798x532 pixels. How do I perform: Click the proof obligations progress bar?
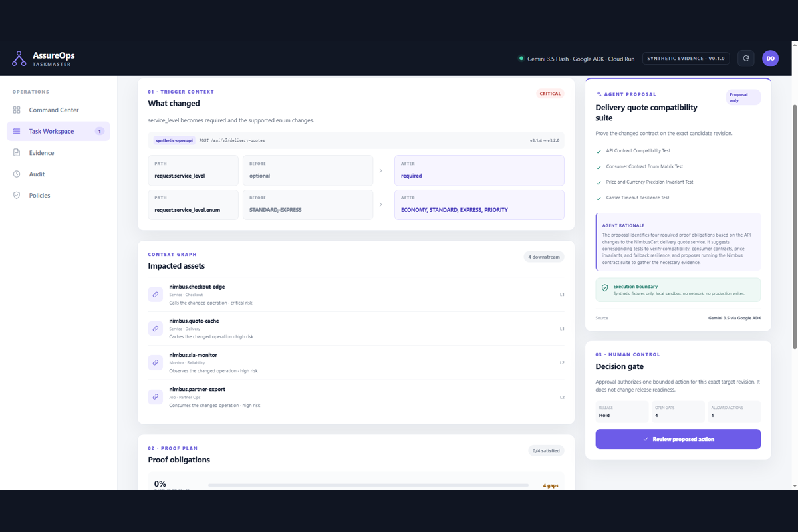[368, 485]
